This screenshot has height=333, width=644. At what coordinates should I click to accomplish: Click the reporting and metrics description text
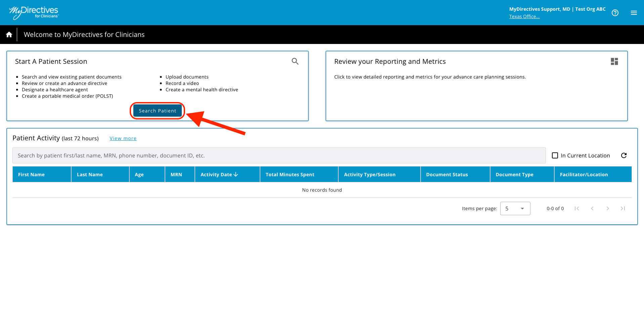point(430,77)
